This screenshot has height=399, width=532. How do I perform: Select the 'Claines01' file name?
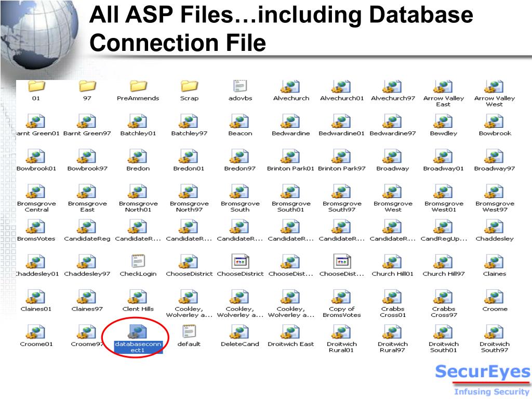36,309
